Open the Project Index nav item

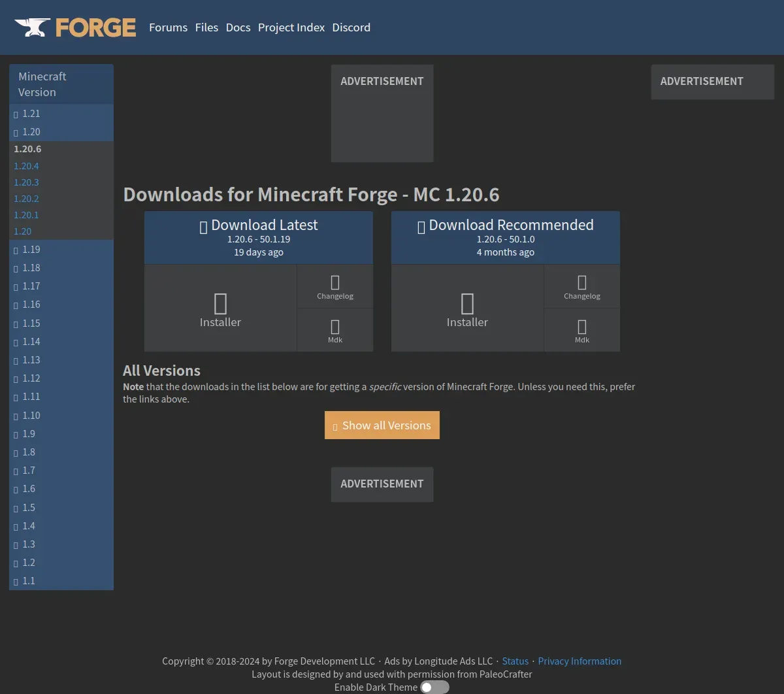(291, 27)
